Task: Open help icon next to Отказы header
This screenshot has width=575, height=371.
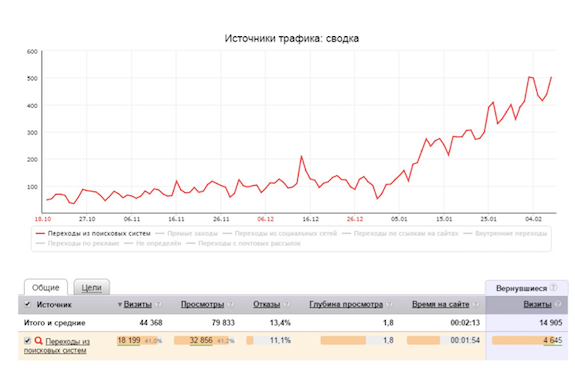Action: 287,304
